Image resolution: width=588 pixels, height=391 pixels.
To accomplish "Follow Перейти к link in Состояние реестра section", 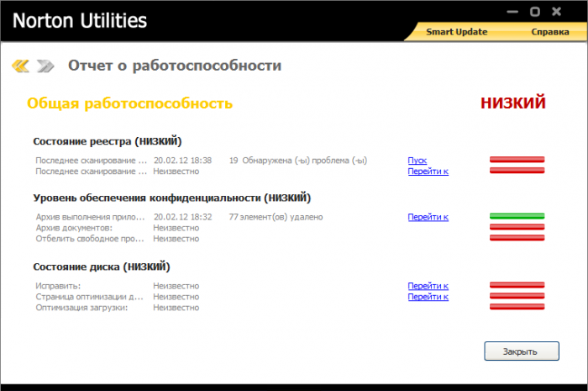I will (428, 171).
